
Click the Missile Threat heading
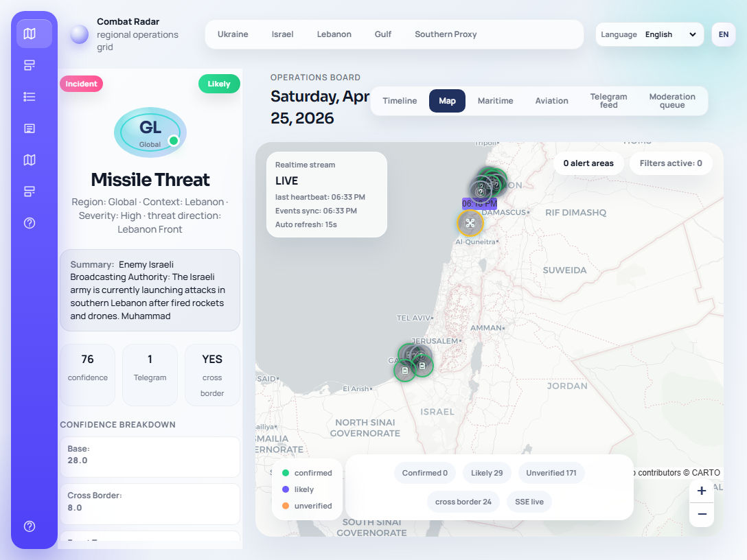click(150, 180)
